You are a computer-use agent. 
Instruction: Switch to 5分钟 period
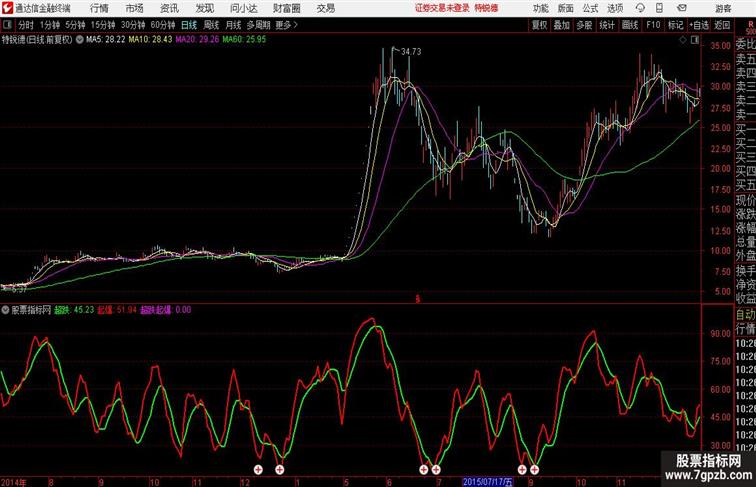click(x=75, y=25)
